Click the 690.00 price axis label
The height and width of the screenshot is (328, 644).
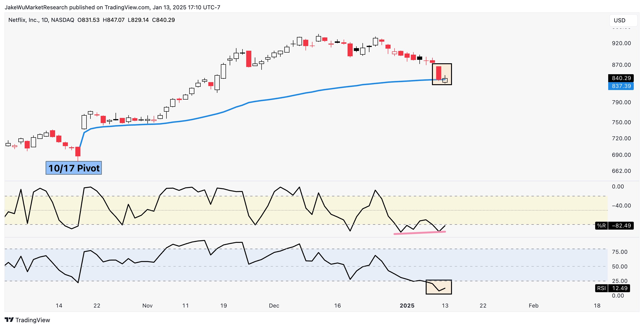621,155
